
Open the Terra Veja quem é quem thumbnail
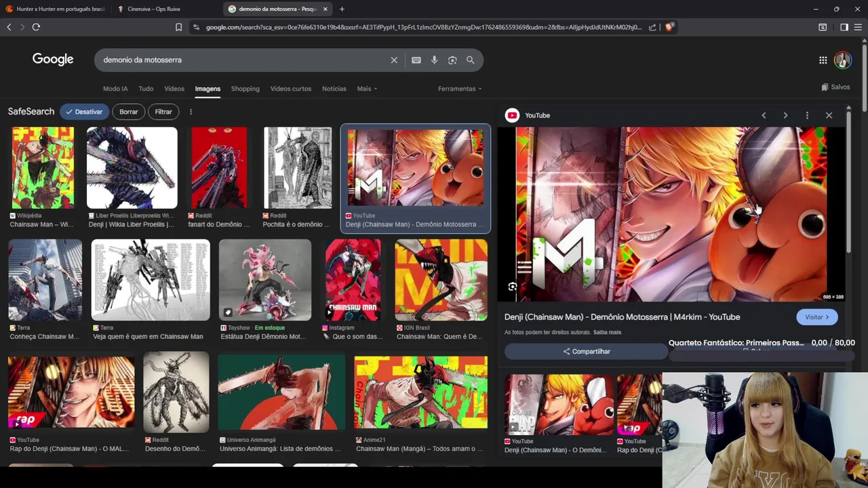(x=151, y=280)
